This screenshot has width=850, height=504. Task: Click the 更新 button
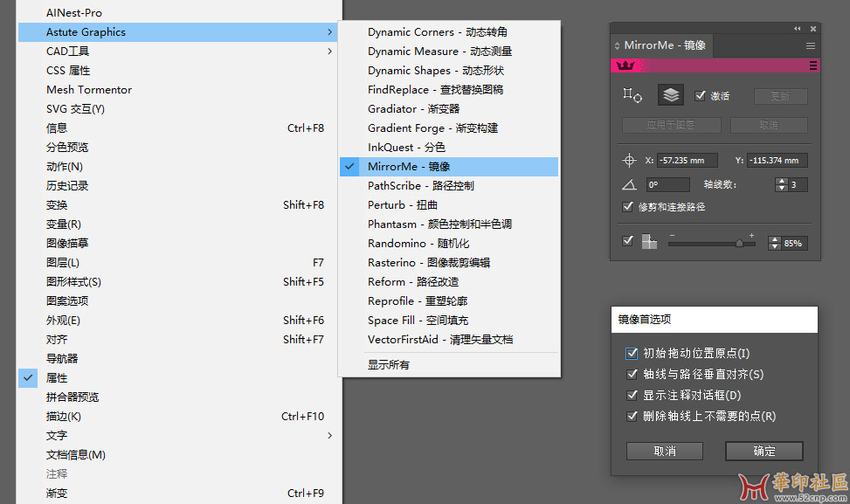781,96
